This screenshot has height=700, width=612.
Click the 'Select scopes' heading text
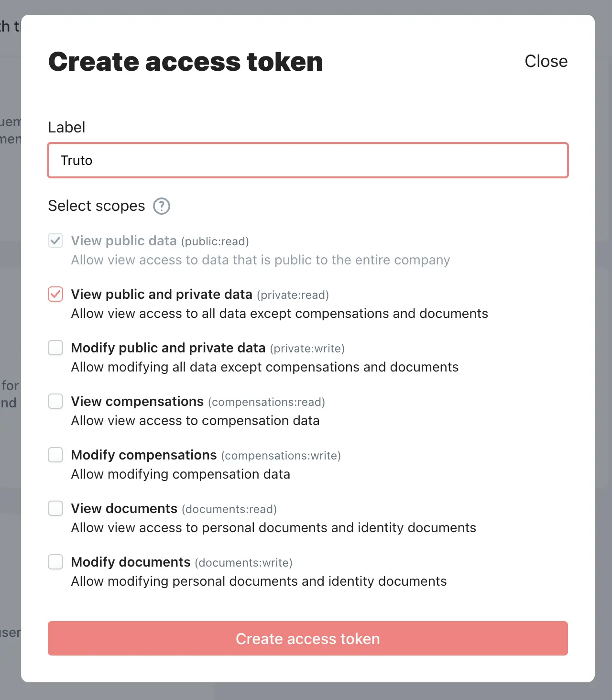pos(97,206)
